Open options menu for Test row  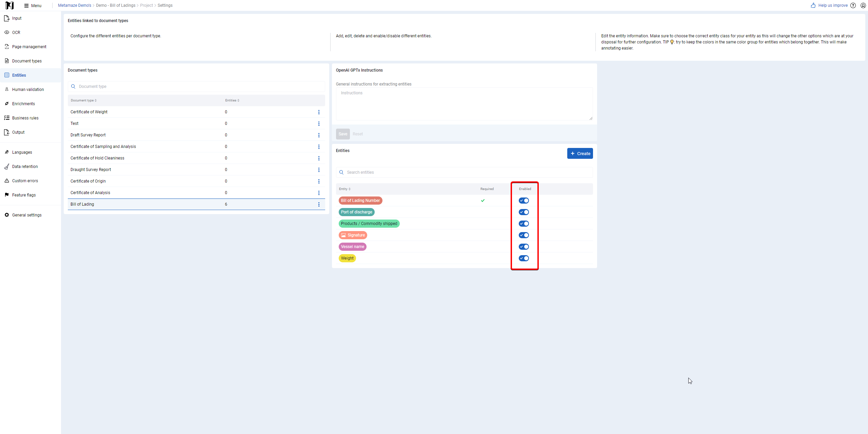pos(319,124)
